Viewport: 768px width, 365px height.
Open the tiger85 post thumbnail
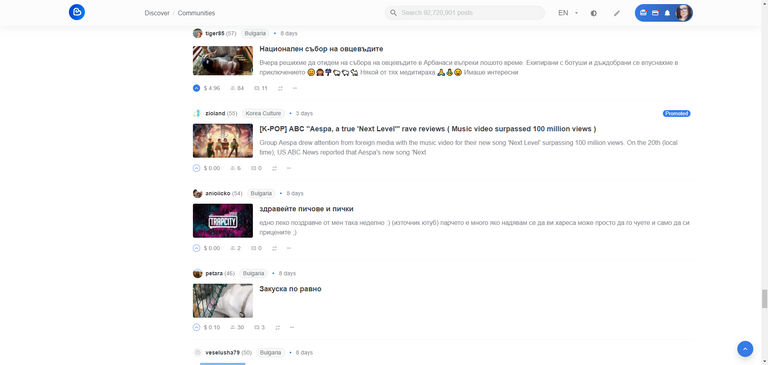223,61
